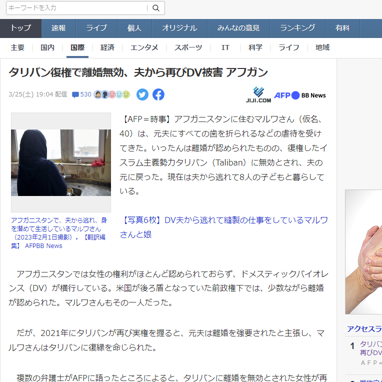Select the スポーツ category
The height and width of the screenshot is (382, 382).
tap(188, 48)
